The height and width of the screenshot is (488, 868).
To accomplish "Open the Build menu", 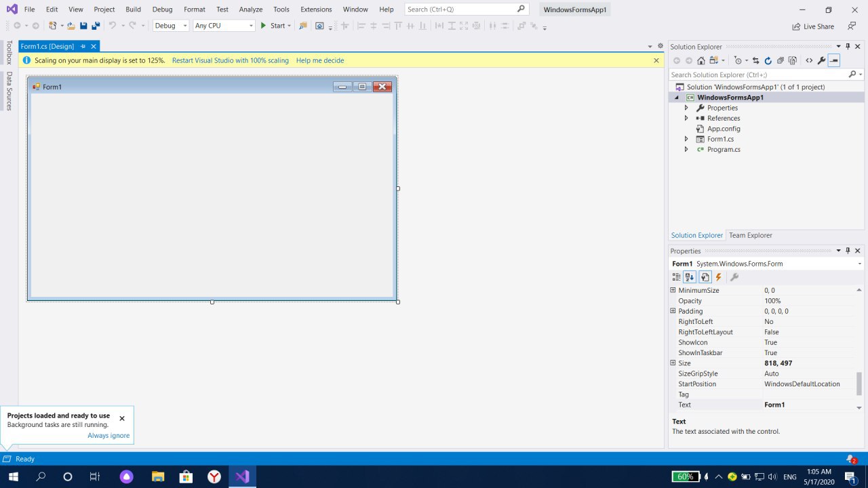I will coord(134,9).
